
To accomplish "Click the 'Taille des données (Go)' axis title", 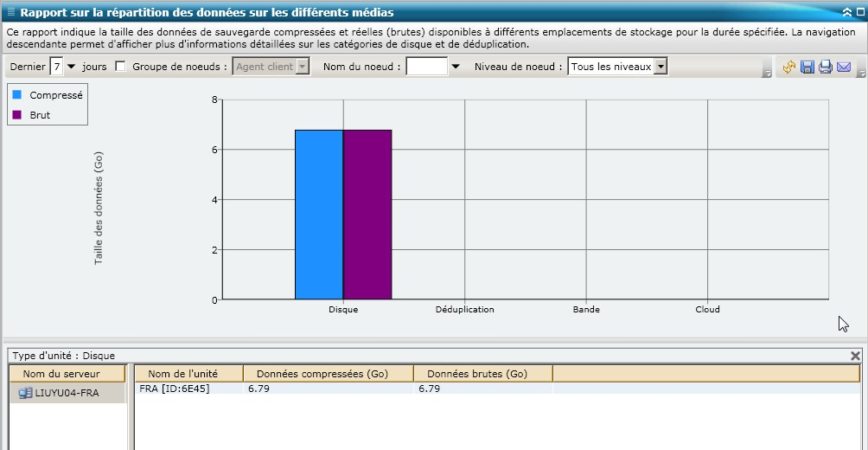I will 99,208.
